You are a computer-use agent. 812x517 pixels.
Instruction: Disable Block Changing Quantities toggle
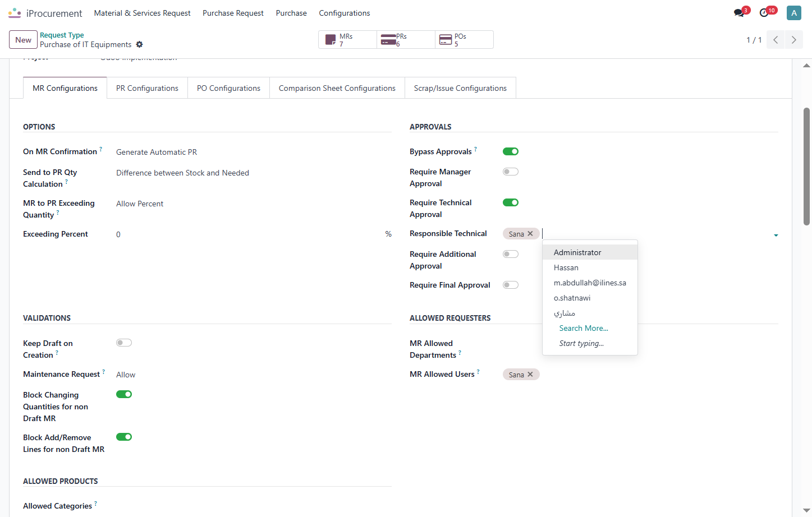coord(124,394)
